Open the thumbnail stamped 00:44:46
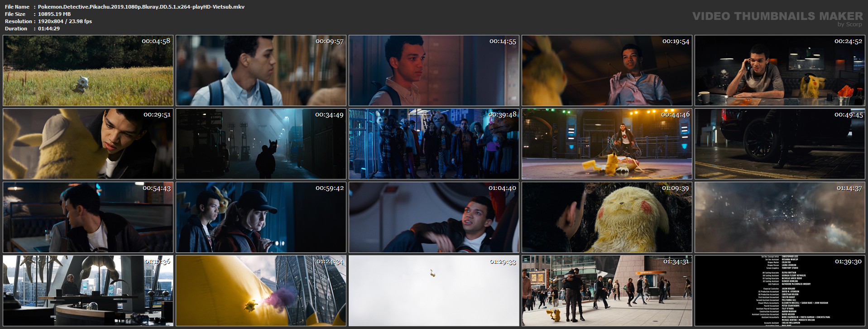 click(607, 144)
